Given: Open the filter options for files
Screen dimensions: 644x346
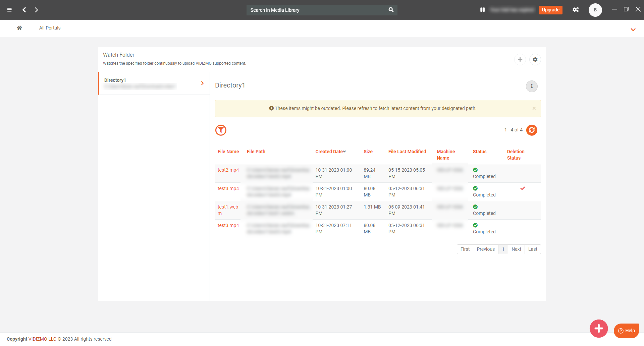Looking at the screenshot, I should point(221,130).
